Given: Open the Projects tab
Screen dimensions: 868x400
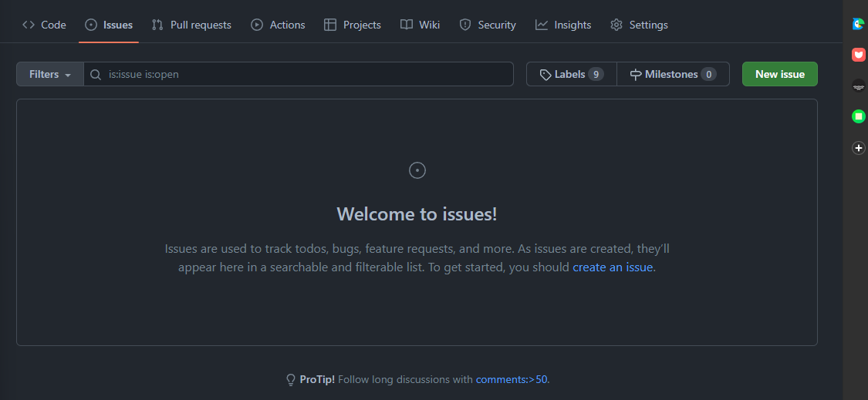Looking at the screenshot, I should tap(353, 25).
